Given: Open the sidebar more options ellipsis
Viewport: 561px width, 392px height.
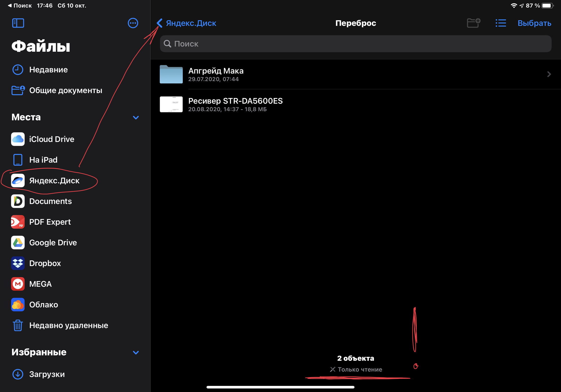Looking at the screenshot, I should click(x=133, y=23).
